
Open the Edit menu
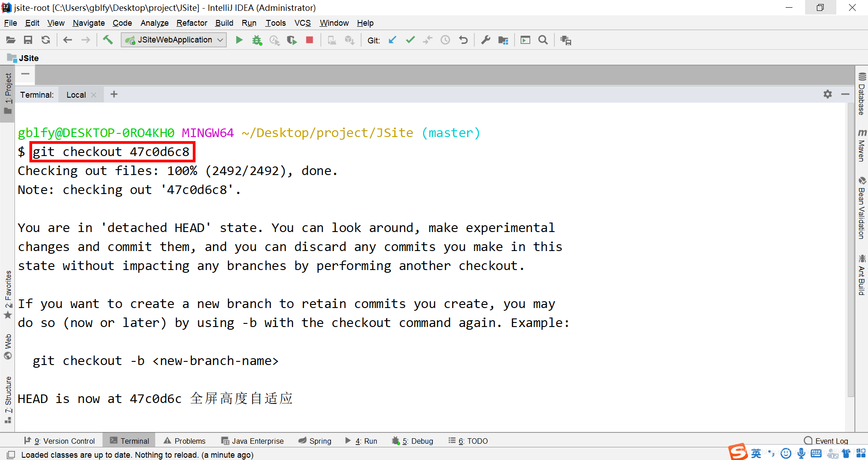(x=32, y=23)
